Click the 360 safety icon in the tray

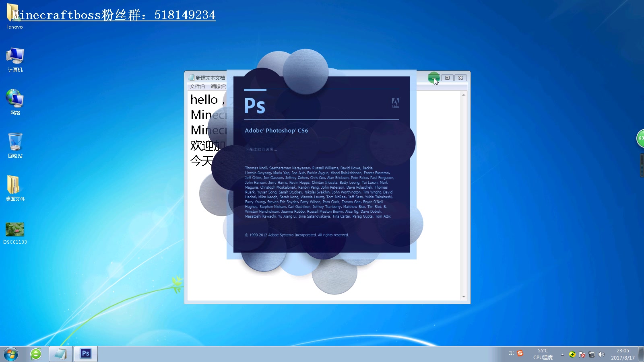pyautogui.click(x=572, y=354)
